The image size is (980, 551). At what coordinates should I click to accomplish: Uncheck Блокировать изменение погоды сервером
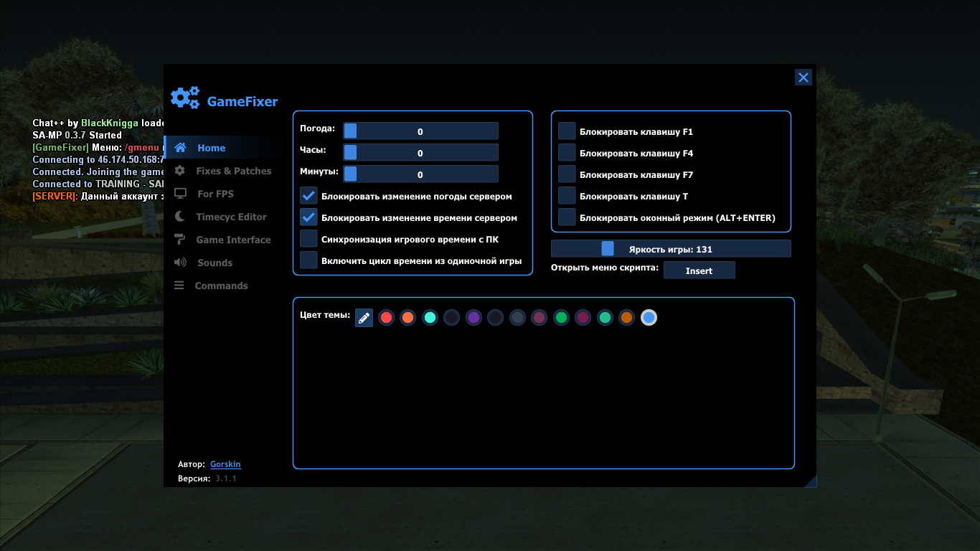point(309,196)
